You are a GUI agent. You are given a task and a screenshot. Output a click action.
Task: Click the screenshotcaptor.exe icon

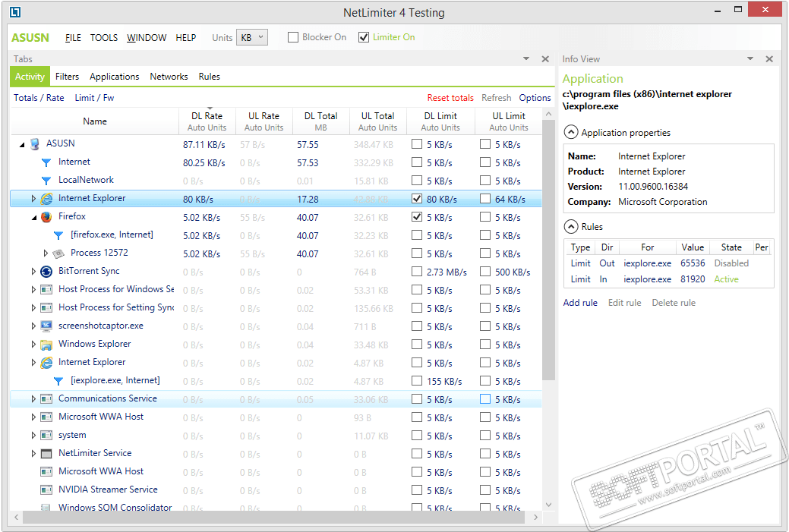pos(46,326)
